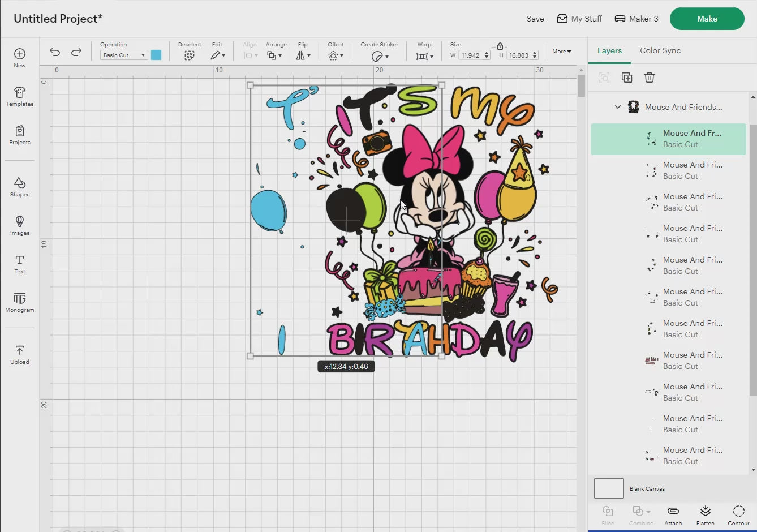
Task: Open the More toolbar menu
Action: point(562,51)
